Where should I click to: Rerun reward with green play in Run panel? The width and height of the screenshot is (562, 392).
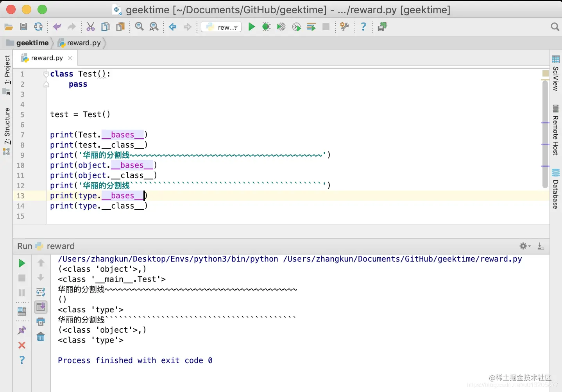[x=22, y=264]
